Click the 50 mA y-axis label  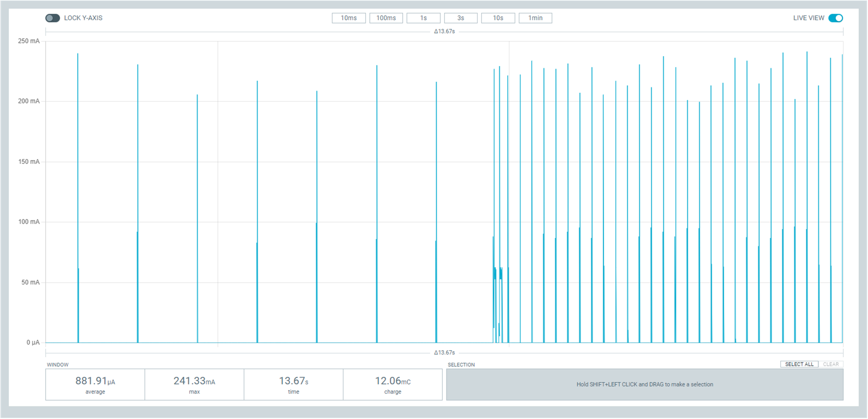coord(31,282)
